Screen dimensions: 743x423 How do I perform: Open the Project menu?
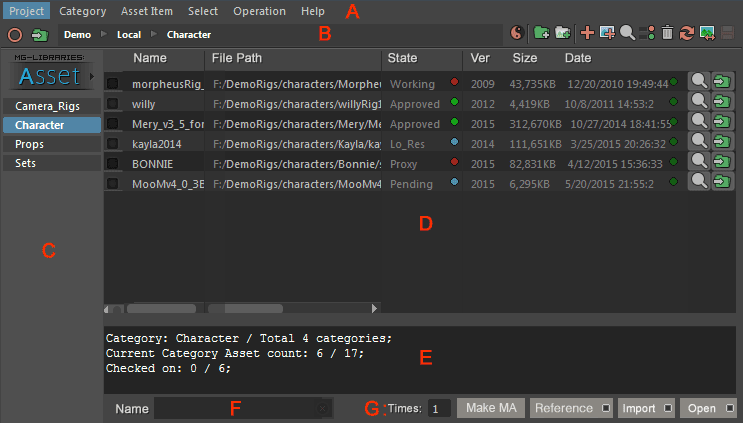click(27, 11)
